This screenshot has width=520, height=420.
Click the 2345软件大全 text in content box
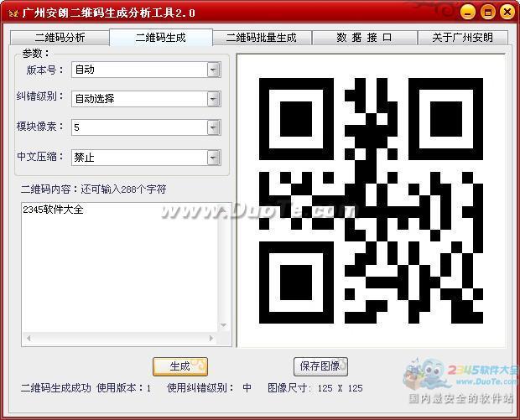tap(53, 210)
